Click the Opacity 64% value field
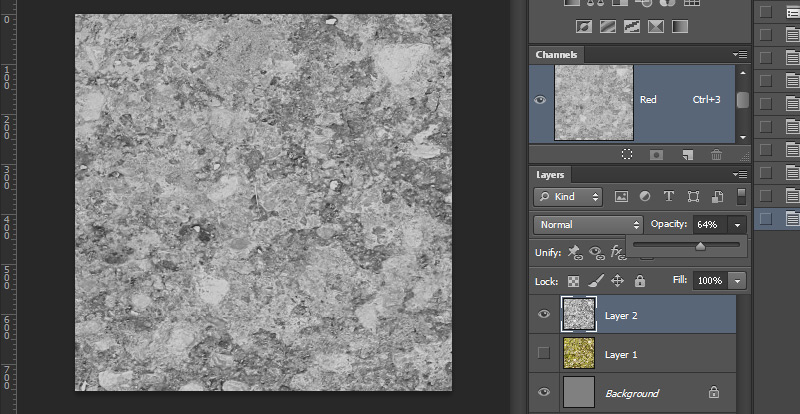The image size is (800, 414). [711, 225]
